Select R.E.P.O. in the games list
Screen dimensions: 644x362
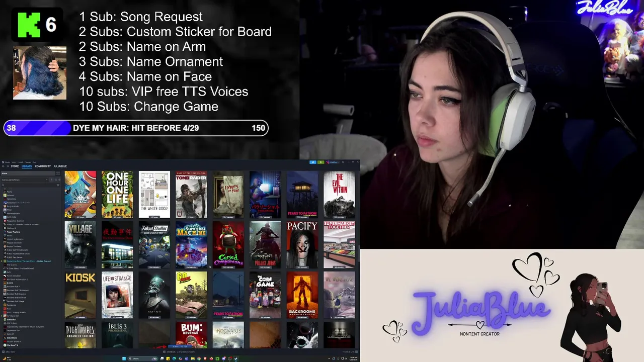9,283
